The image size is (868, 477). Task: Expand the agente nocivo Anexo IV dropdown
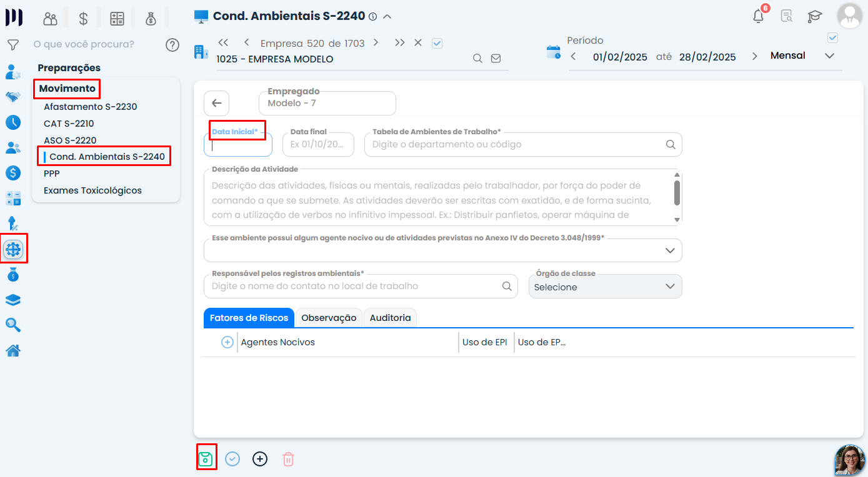[443, 250]
